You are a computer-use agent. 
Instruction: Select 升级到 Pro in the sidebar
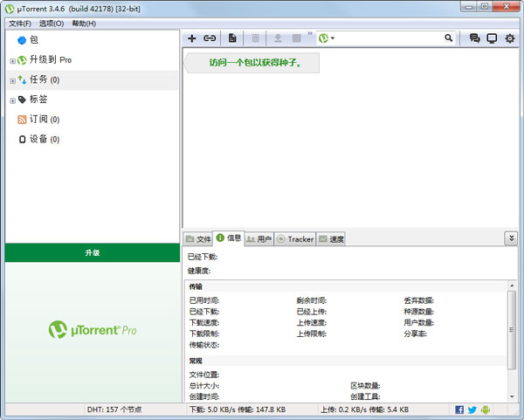coord(51,59)
